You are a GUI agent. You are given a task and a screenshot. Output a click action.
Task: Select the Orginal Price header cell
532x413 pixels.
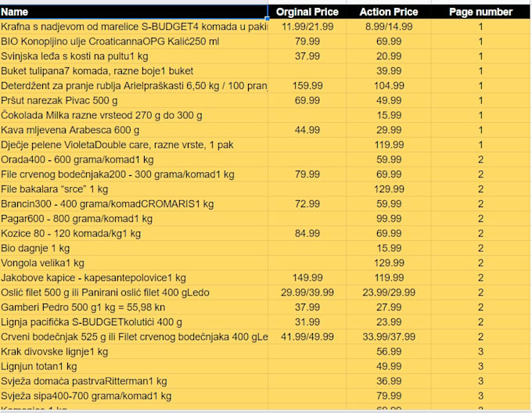[x=307, y=12]
